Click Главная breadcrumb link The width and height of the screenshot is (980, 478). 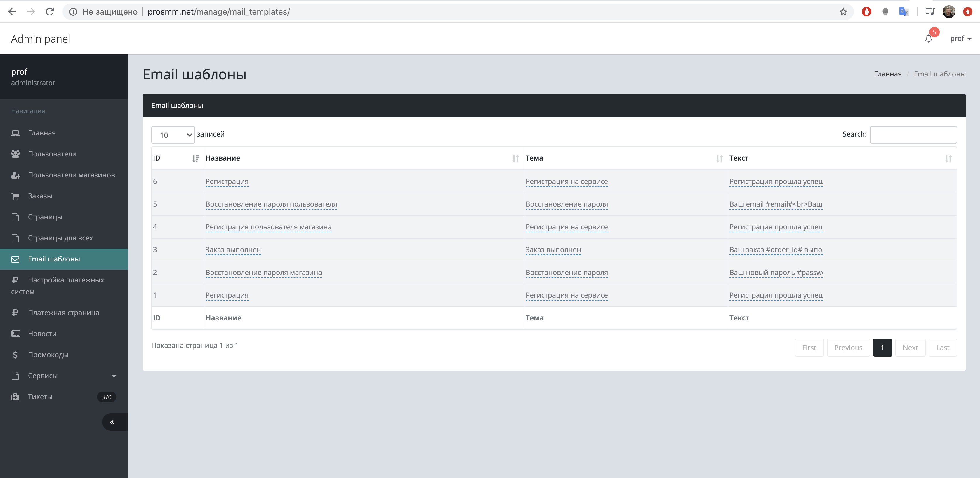click(887, 74)
